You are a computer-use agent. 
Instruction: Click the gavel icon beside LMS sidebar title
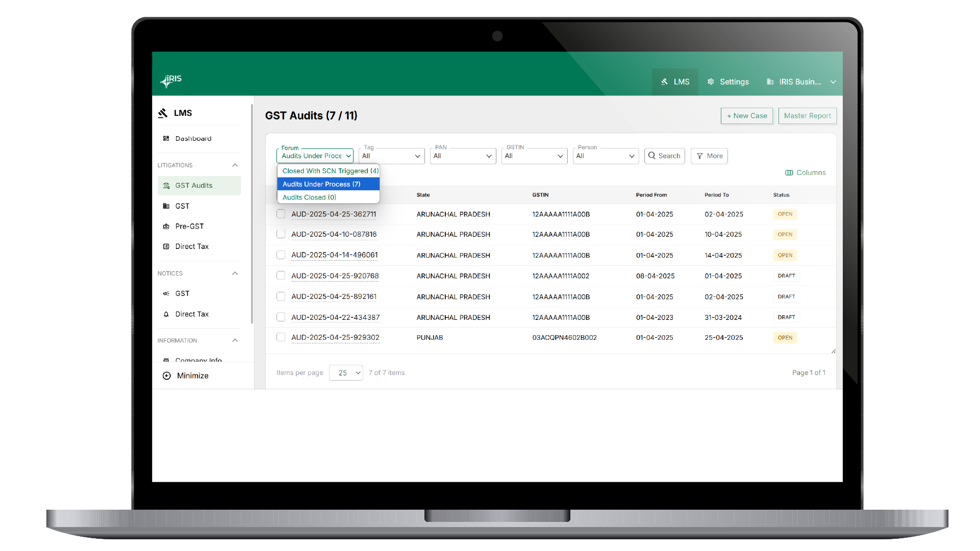coord(163,113)
